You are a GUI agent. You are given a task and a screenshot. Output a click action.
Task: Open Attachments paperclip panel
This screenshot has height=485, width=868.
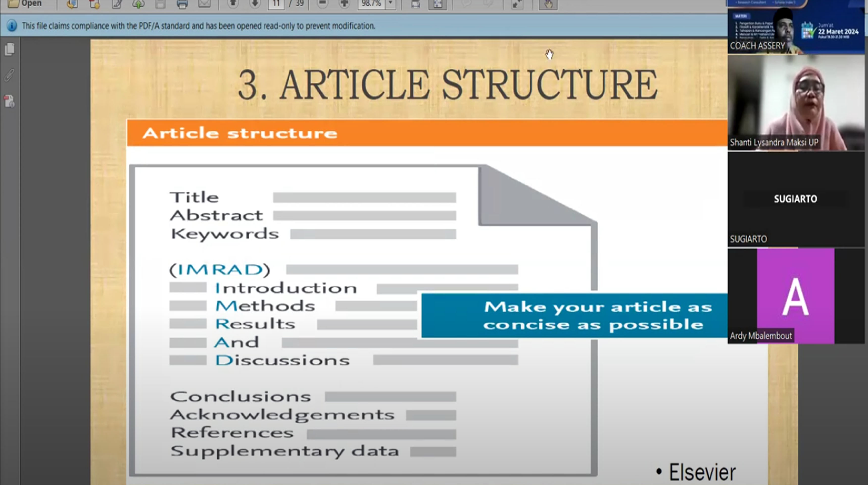(x=10, y=75)
